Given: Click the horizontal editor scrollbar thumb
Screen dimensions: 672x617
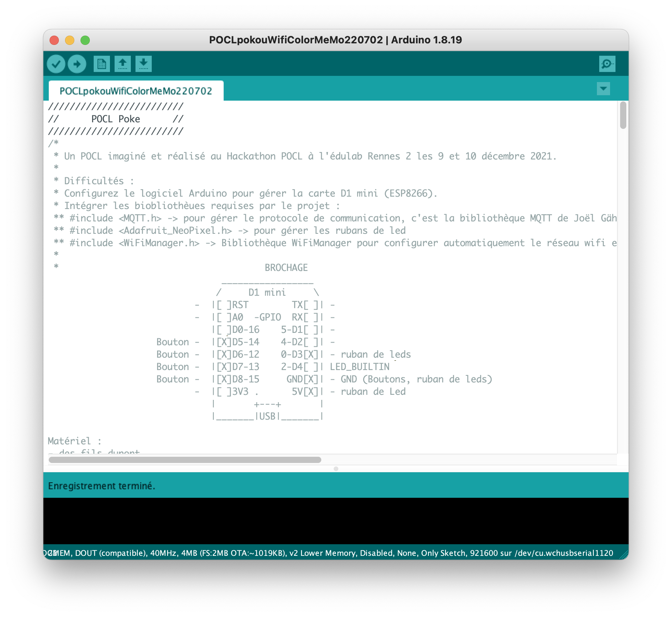Looking at the screenshot, I should 185,460.
